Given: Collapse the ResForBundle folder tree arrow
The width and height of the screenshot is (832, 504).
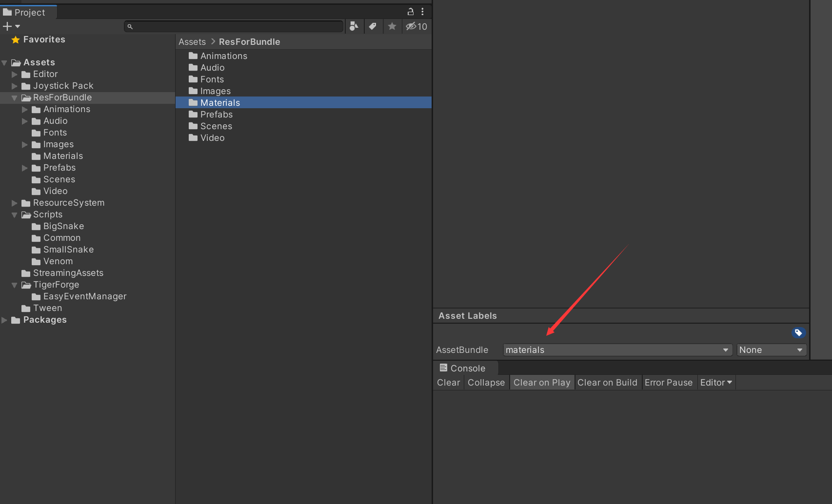Looking at the screenshot, I should (x=15, y=98).
